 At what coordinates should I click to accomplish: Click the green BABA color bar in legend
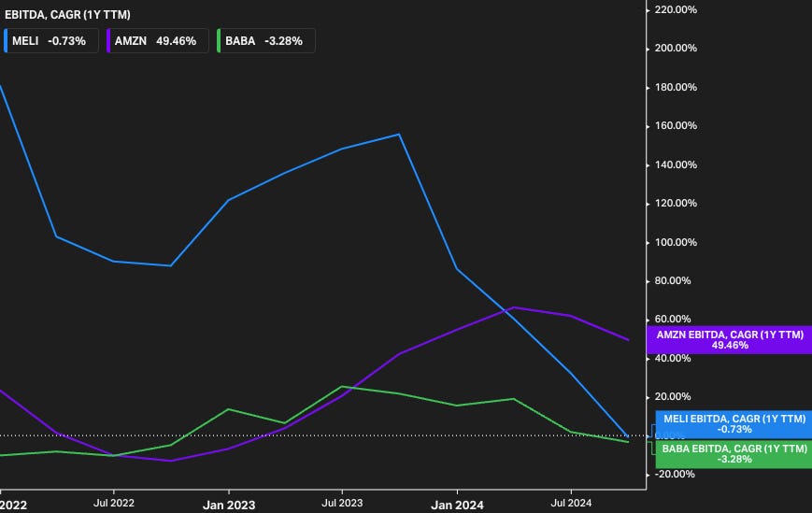(219, 41)
